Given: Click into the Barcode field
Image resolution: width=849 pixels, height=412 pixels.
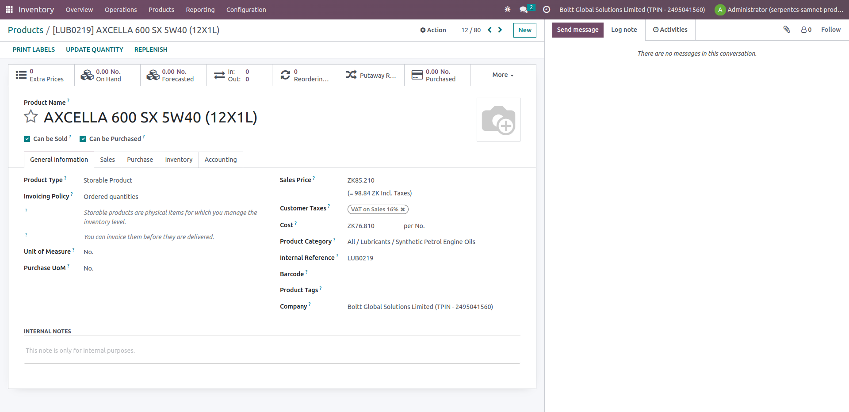Looking at the screenshot, I should (x=433, y=274).
